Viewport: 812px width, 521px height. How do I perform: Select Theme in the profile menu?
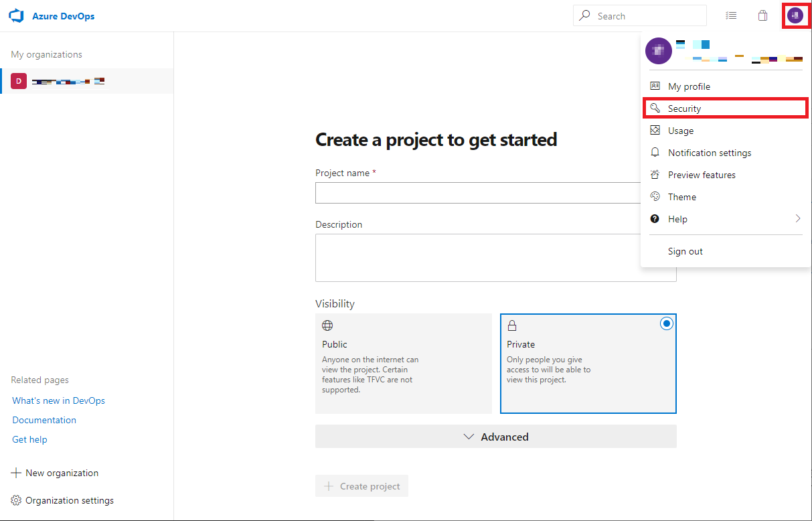(x=726, y=196)
